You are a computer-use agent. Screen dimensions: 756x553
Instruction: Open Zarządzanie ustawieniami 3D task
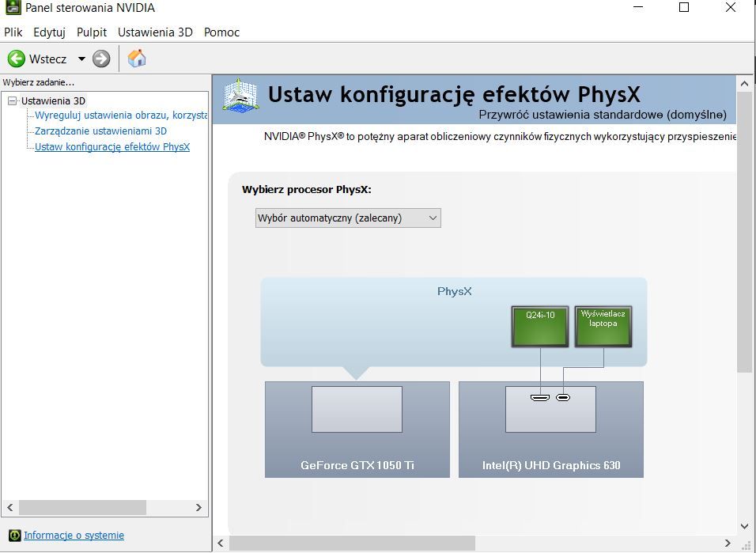tap(100, 131)
